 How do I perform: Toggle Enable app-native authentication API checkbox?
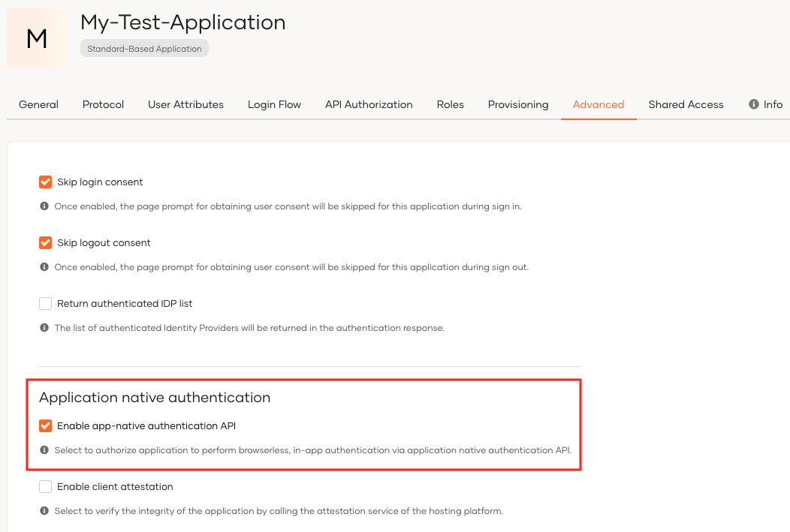[45, 425]
